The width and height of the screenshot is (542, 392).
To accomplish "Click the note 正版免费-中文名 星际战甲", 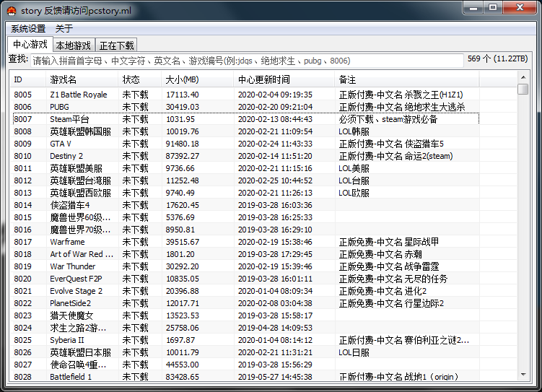I will click(x=389, y=242).
